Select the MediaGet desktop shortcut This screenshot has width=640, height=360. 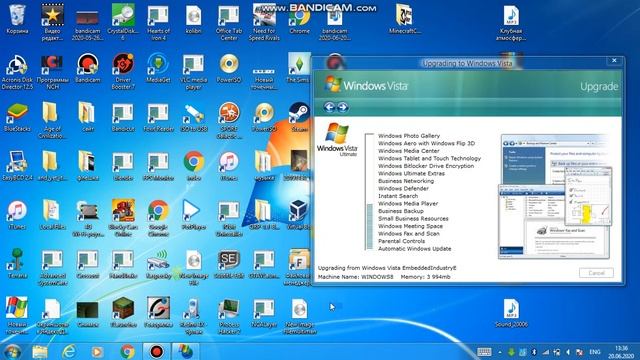pos(158,68)
